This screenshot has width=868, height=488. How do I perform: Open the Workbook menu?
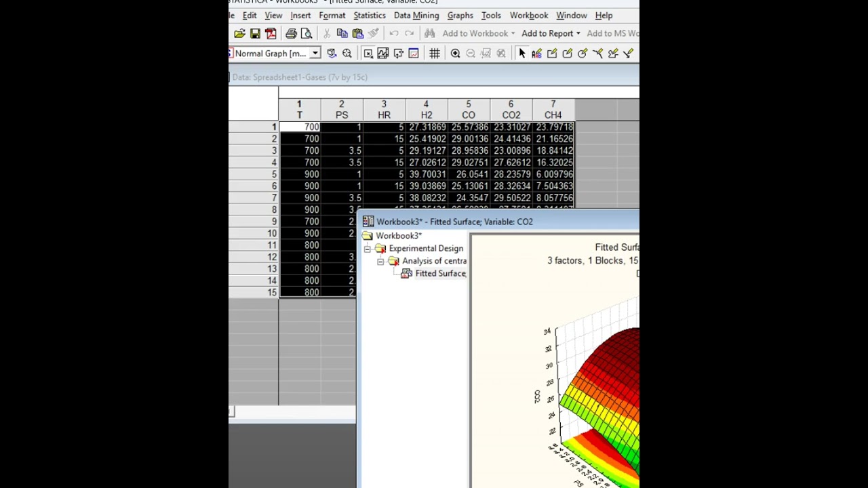[529, 16]
